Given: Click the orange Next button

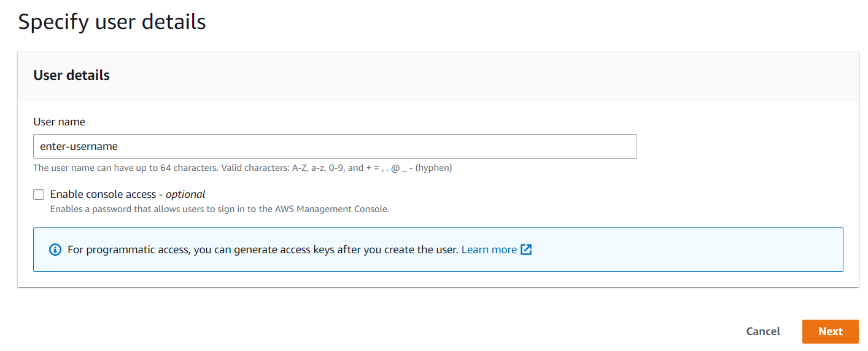Looking at the screenshot, I should [831, 331].
